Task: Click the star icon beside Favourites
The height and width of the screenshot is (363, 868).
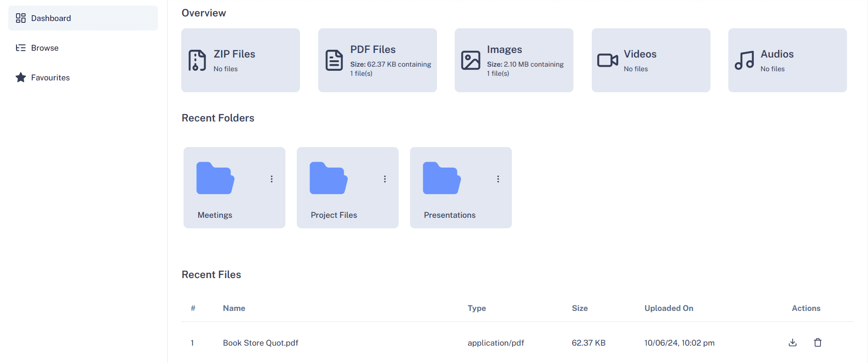Action: click(21, 78)
